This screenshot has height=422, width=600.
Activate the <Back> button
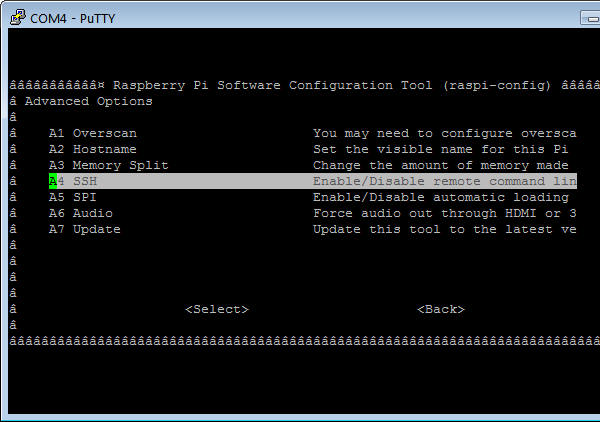(440, 309)
